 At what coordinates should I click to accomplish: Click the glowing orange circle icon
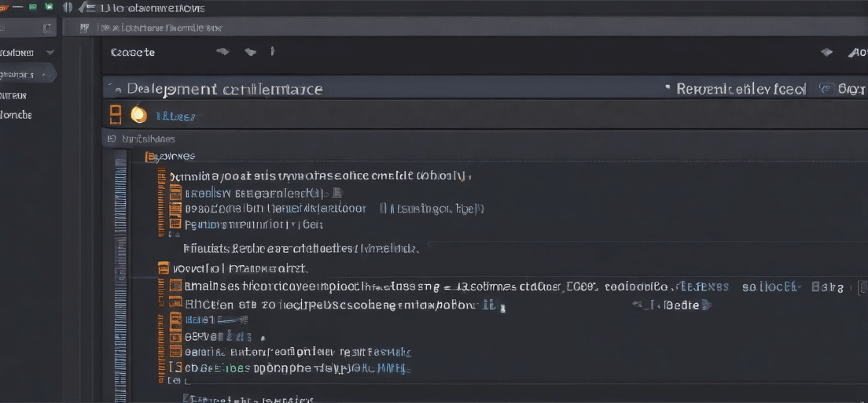click(x=138, y=115)
